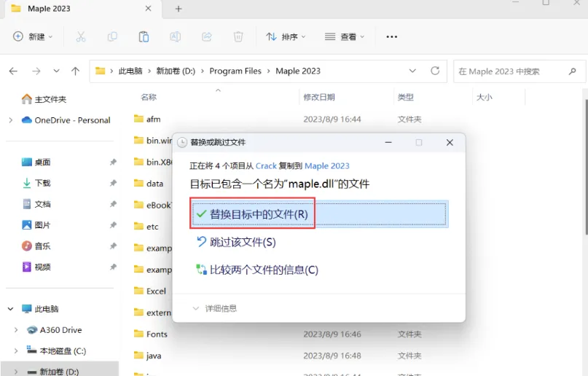588x376 pixels.
Task: Select the data folder
Action: click(149, 184)
